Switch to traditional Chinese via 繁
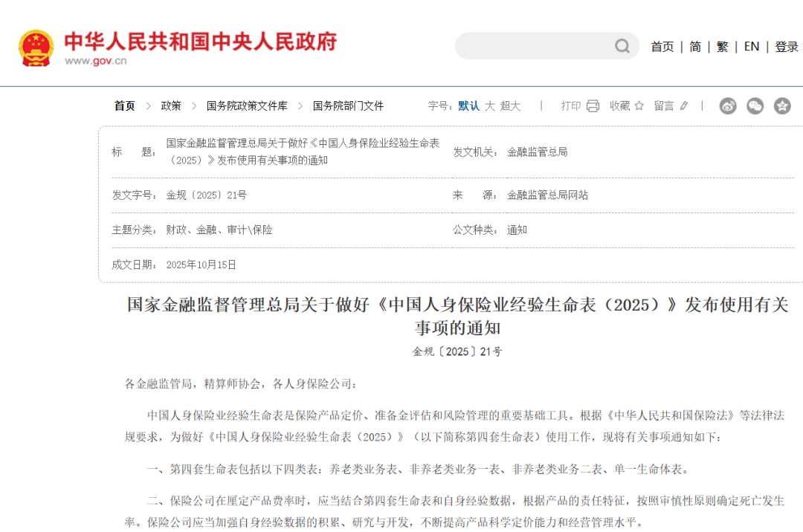 tap(722, 46)
